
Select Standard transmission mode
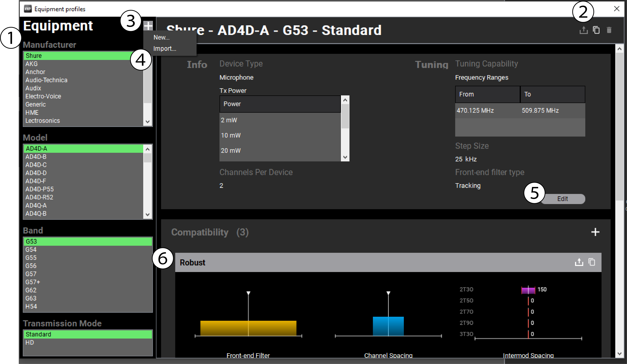click(88, 334)
